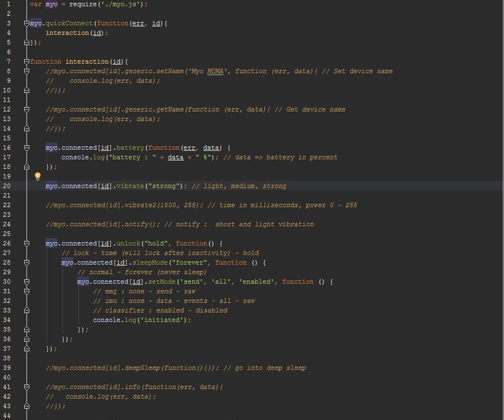Image resolution: width=504 pixels, height=420 pixels.
Task: Click line number 20 in the gutter
Action: (x=8, y=186)
